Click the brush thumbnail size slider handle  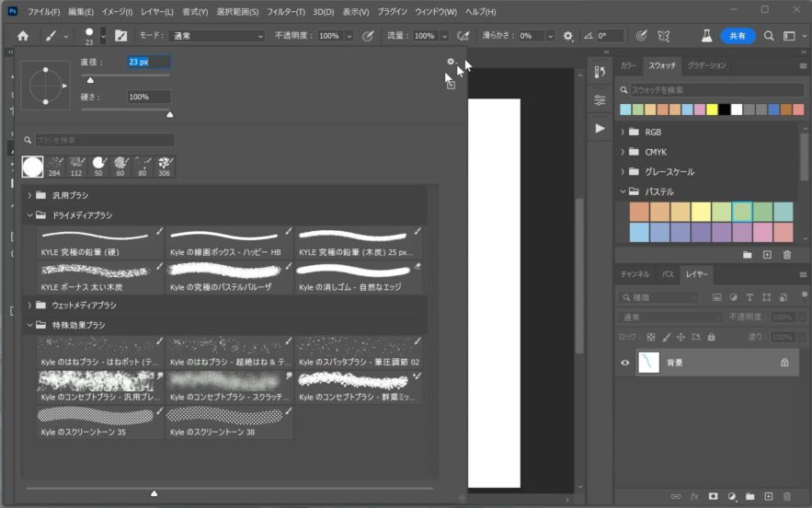(154, 493)
